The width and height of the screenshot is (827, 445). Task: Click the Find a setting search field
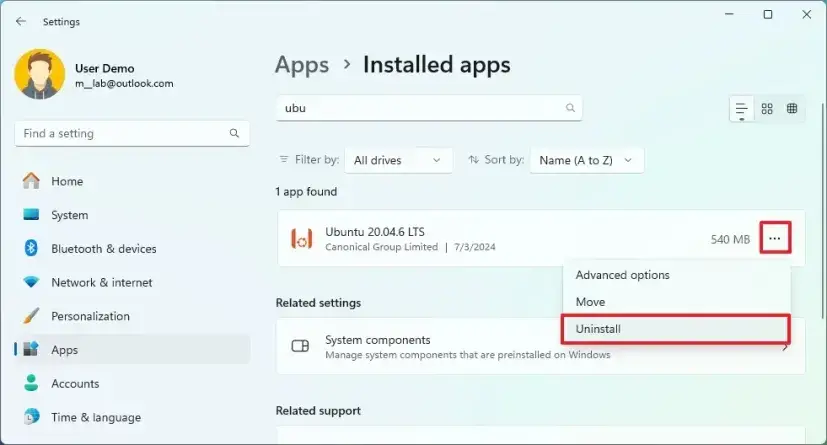[132, 133]
